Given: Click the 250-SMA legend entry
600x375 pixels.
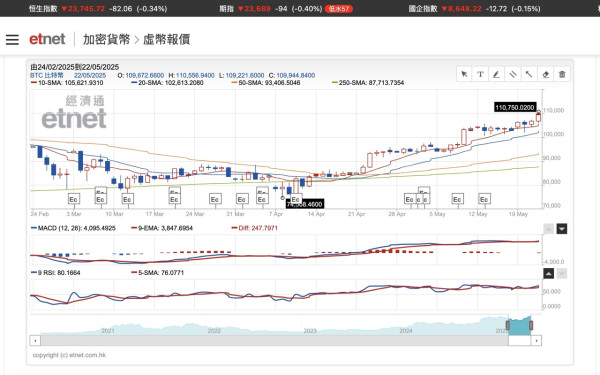Looking at the screenshot, I should 368,83.
